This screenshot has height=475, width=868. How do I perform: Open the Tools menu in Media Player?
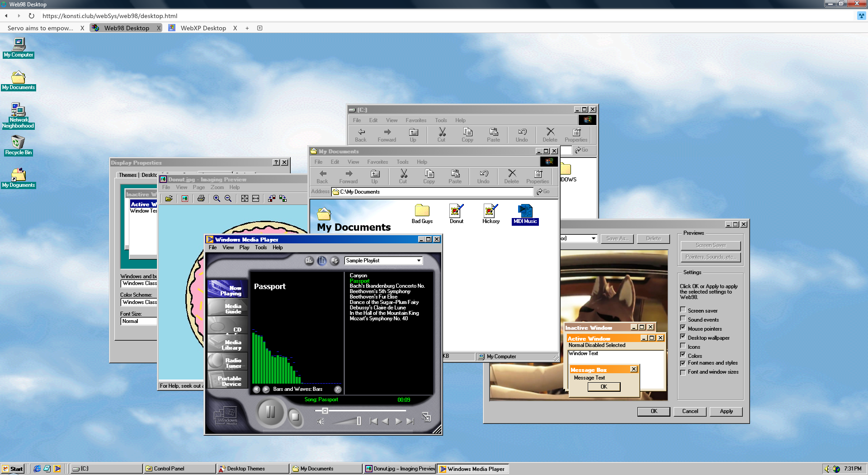(261, 247)
